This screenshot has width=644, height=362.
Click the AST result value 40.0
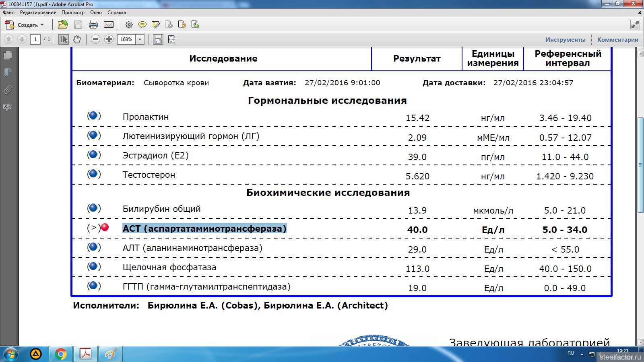[x=417, y=230]
